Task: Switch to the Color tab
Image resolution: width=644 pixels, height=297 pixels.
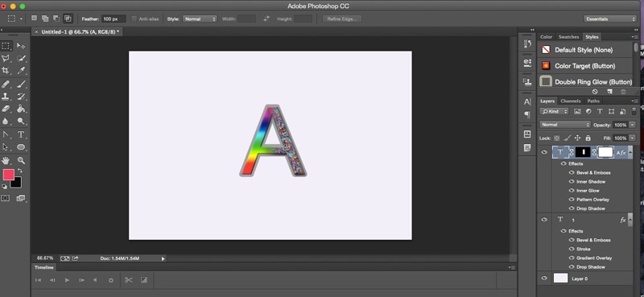Action: [546, 37]
